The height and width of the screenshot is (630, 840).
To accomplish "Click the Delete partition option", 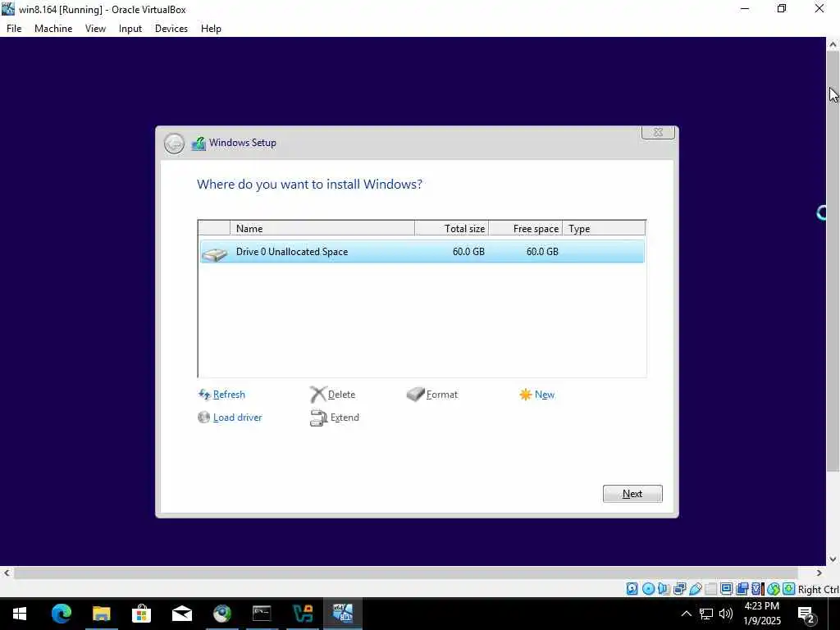I will tap(341, 395).
